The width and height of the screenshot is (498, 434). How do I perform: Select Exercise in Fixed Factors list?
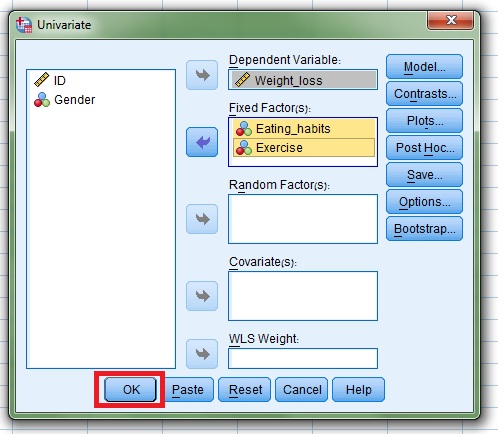coord(304,148)
